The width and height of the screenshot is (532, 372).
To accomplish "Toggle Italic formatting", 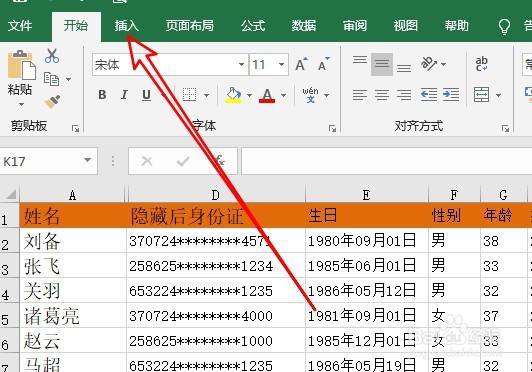I will [x=125, y=95].
